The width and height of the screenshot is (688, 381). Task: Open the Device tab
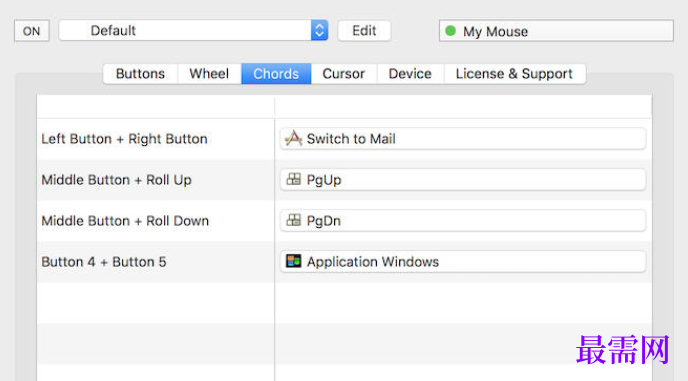(x=410, y=74)
